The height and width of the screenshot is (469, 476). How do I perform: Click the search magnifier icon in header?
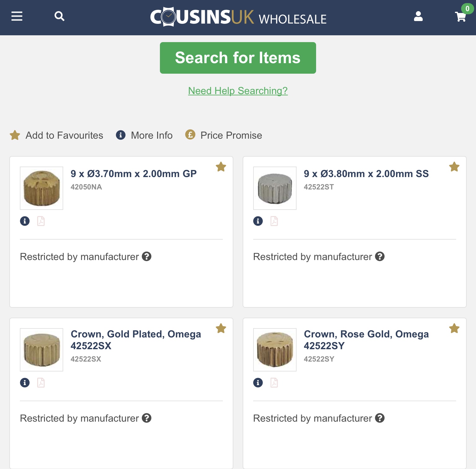[59, 16]
